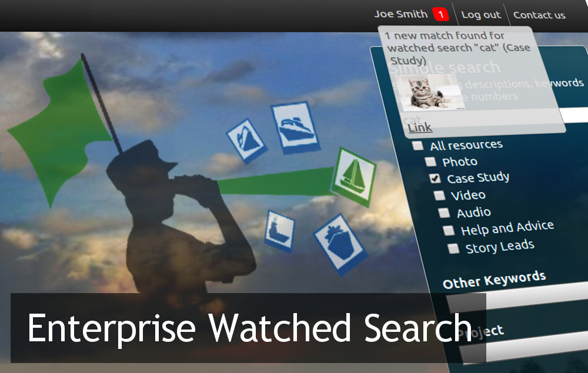Enable the Photo checkbox
The image size is (588, 373).
tap(430, 162)
